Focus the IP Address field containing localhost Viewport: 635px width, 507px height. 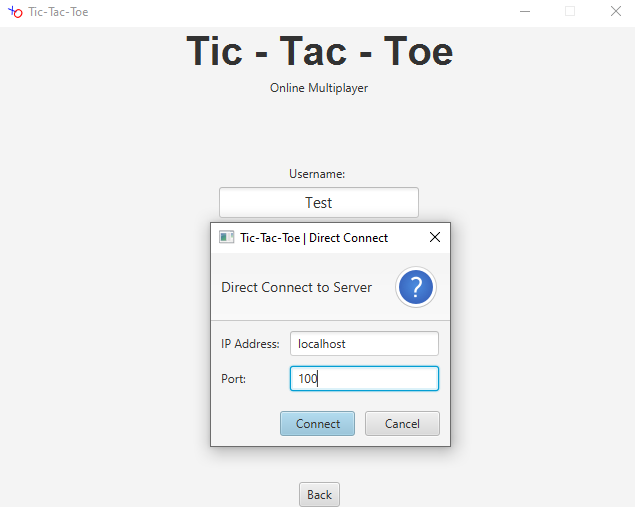364,344
